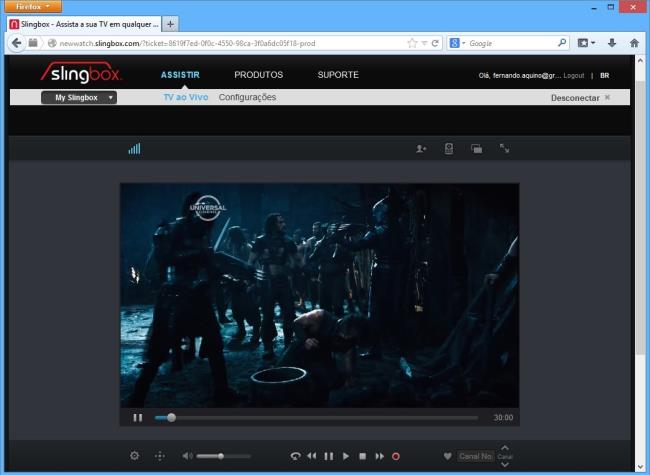Select the TV ao Vivo sub-tab
Screen dimensions: 650x475
[186, 97]
